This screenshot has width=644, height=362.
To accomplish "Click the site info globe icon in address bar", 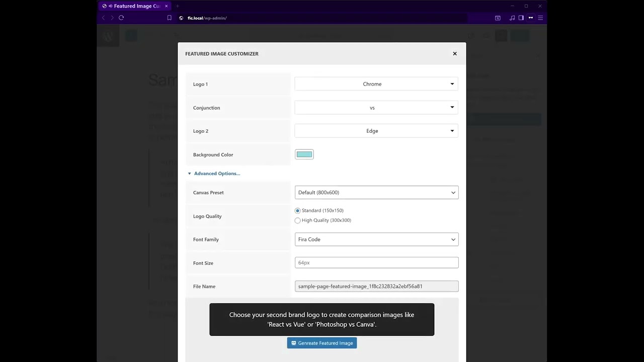I will (x=181, y=18).
